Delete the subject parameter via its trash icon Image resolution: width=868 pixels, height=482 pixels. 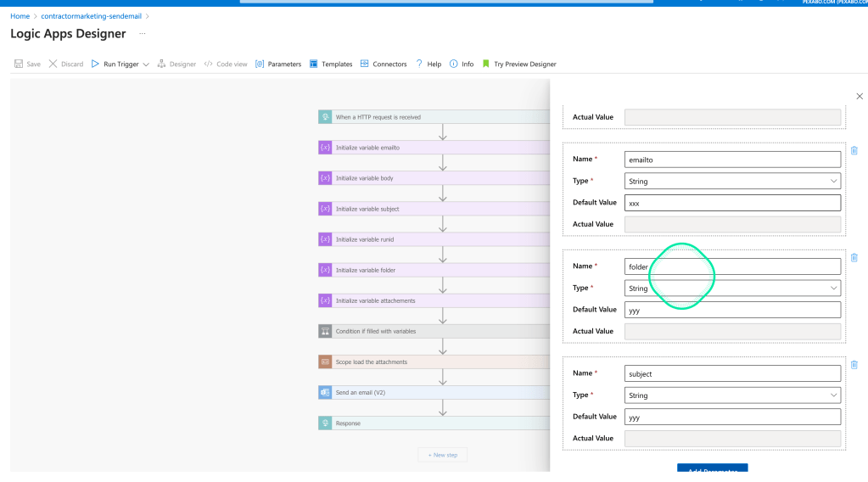click(854, 365)
